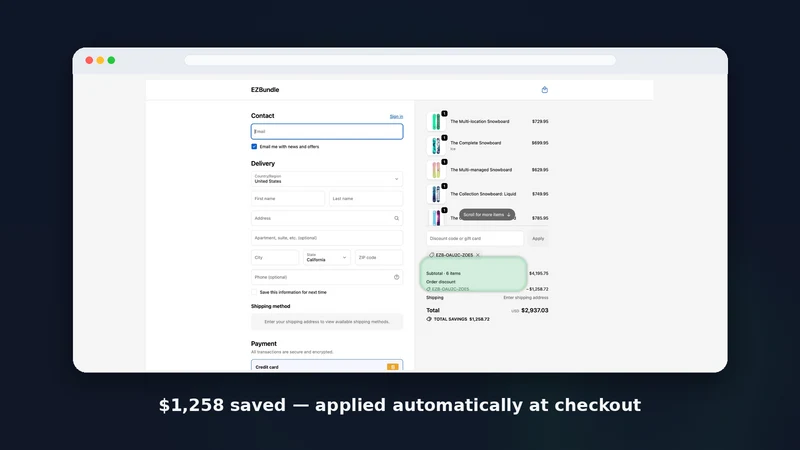Image resolution: width=800 pixels, height=450 pixels.
Task: Open the State California dropdown
Action: click(327, 258)
